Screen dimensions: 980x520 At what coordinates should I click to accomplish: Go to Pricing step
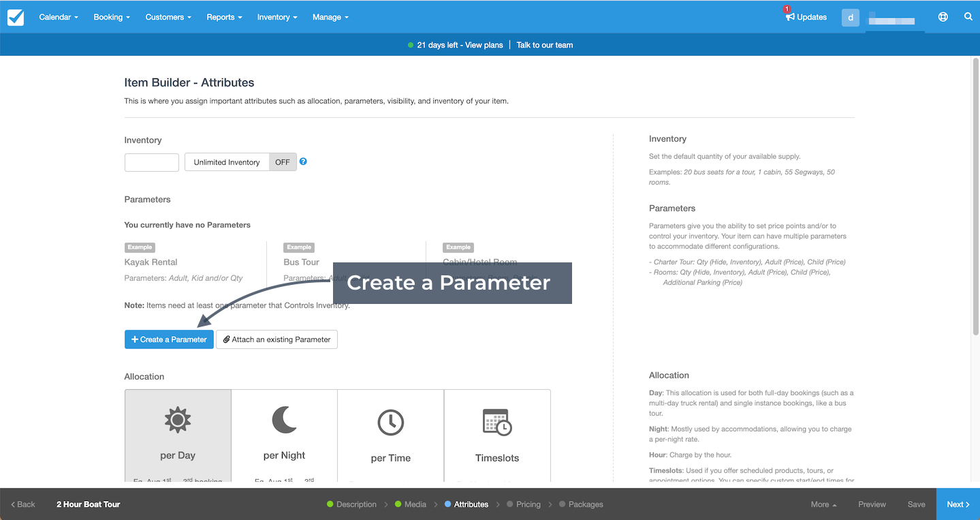524,504
